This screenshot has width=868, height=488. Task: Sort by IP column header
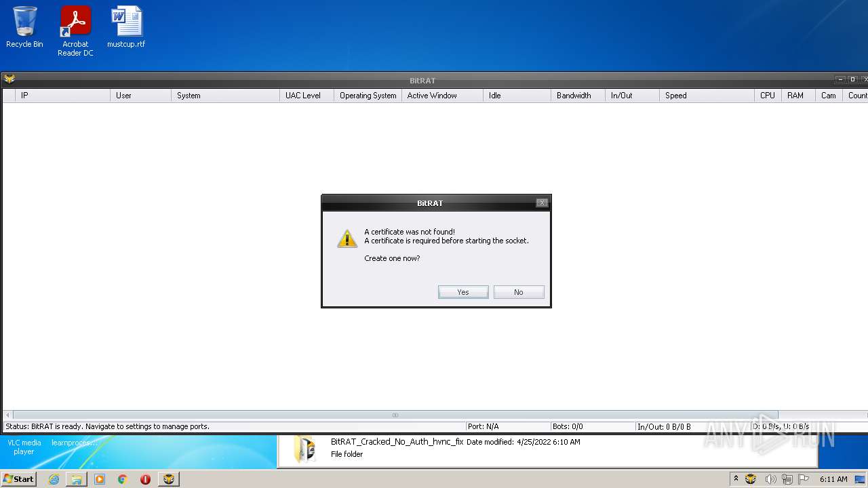pyautogui.click(x=62, y=96)
